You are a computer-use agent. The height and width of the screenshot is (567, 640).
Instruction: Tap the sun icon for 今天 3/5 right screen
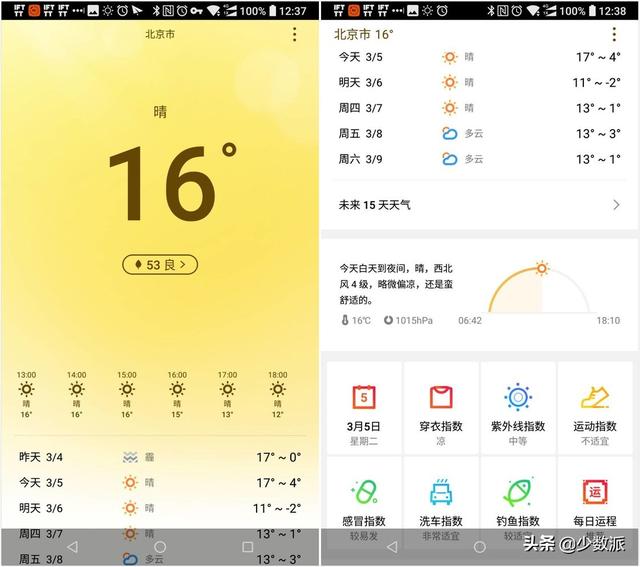click(x=450, y=57)
